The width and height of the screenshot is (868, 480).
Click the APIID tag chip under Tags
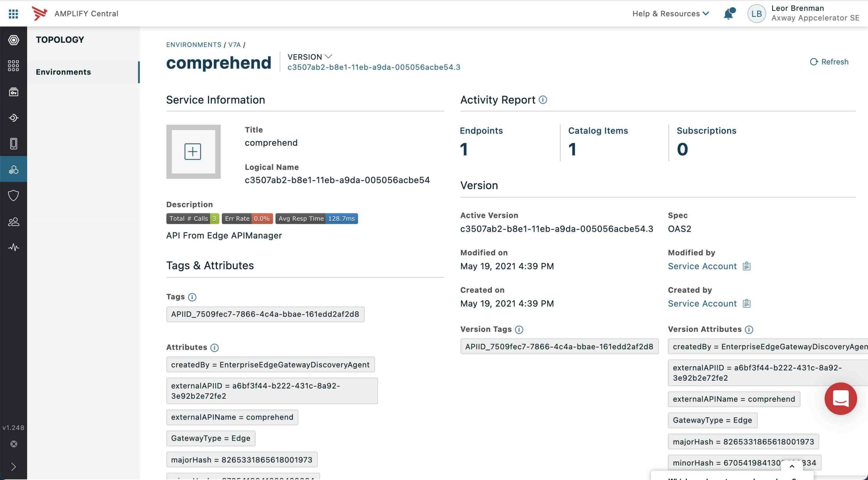[x=265, y=314]
